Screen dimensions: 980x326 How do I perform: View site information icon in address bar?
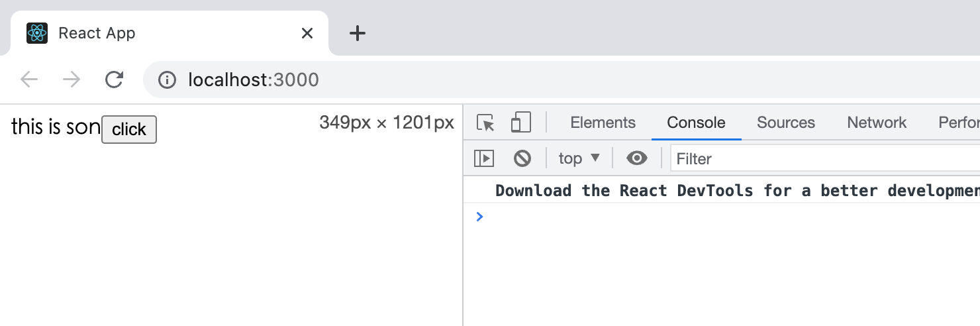[x=167, y=80]
